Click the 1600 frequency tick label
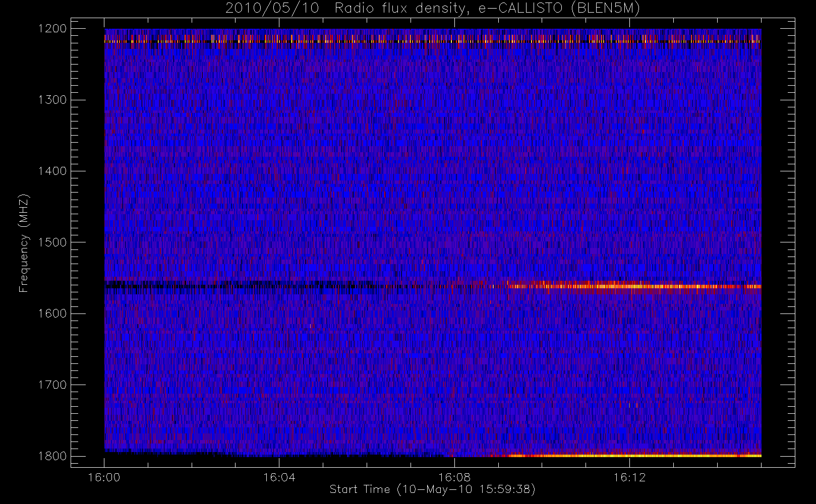The height and width of the screenshot is (504, 816). click(x=52, y=313)
